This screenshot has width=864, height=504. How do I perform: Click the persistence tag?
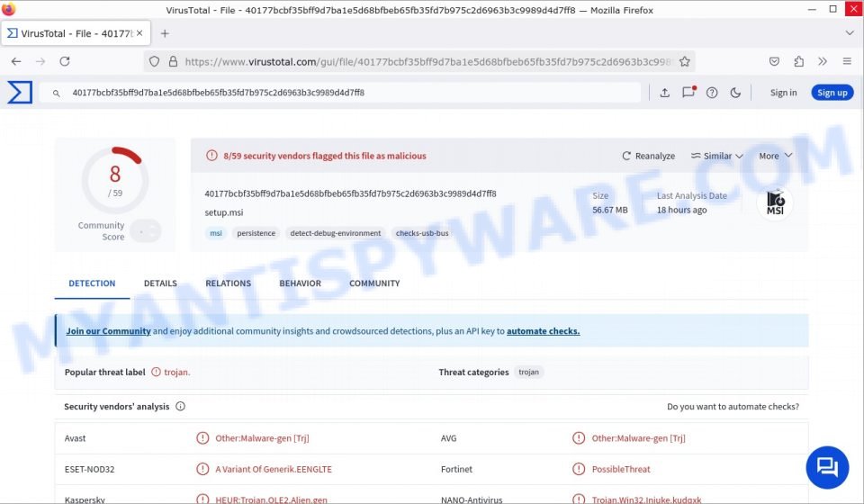[x=256, y=233]
